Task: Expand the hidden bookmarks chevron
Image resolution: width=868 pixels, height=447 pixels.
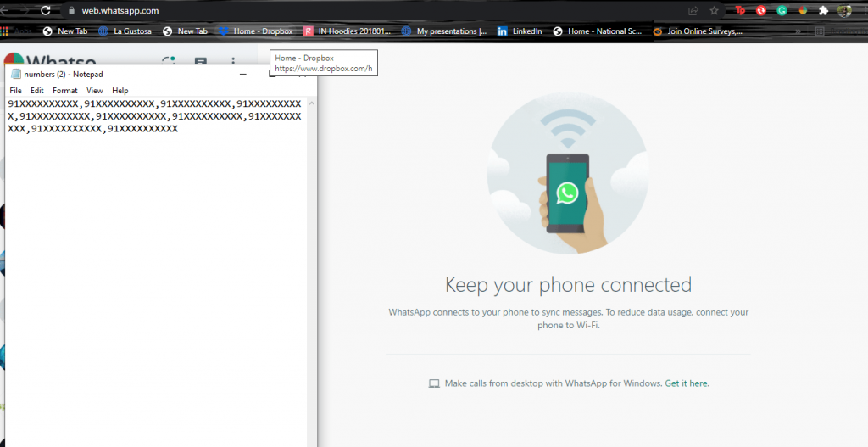Action: pyautogui.click(x=798, y=31)
